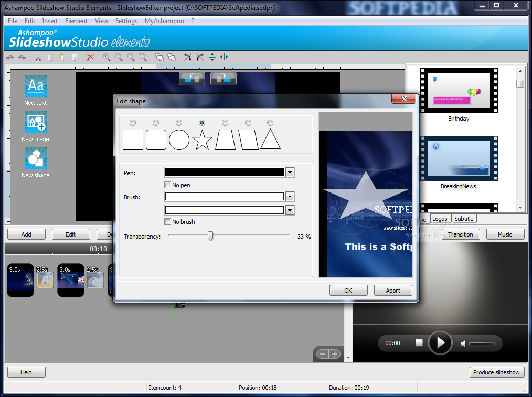Click the Undo arrow in toolbar
This screenshot has height=397, width=532.
click(10, 57)
